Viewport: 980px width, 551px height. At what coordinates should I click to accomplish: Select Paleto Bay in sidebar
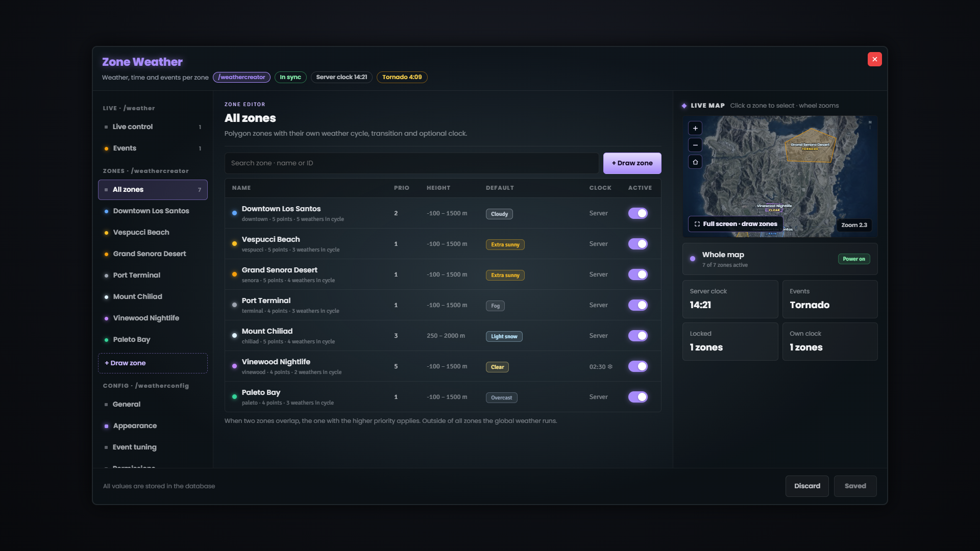[x=153, y=339]
